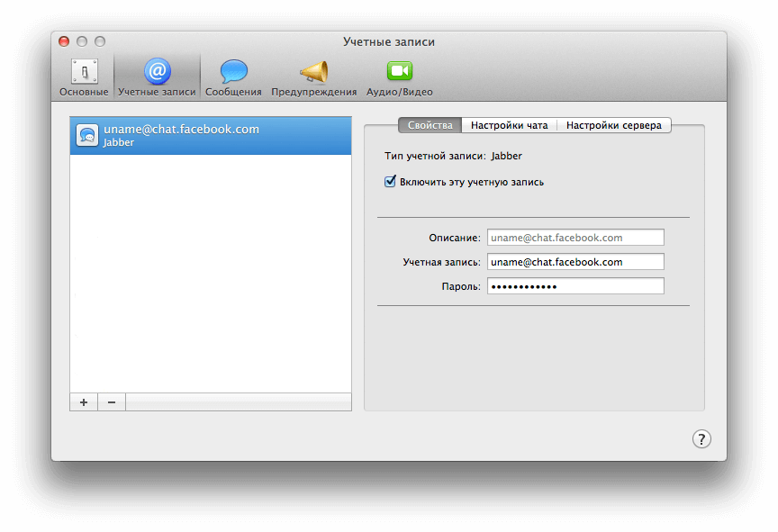Viewport: 778px width, 532px height.
Task: Open help via question mark button
Action: click(701, 438)
